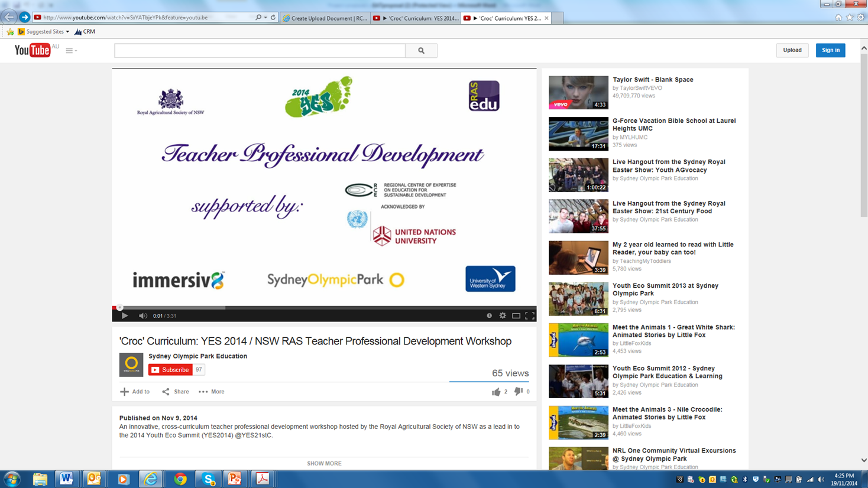Click Add to playlist button
The height and width of the screenshot is (488, 868).
click(x=135, y=392)
